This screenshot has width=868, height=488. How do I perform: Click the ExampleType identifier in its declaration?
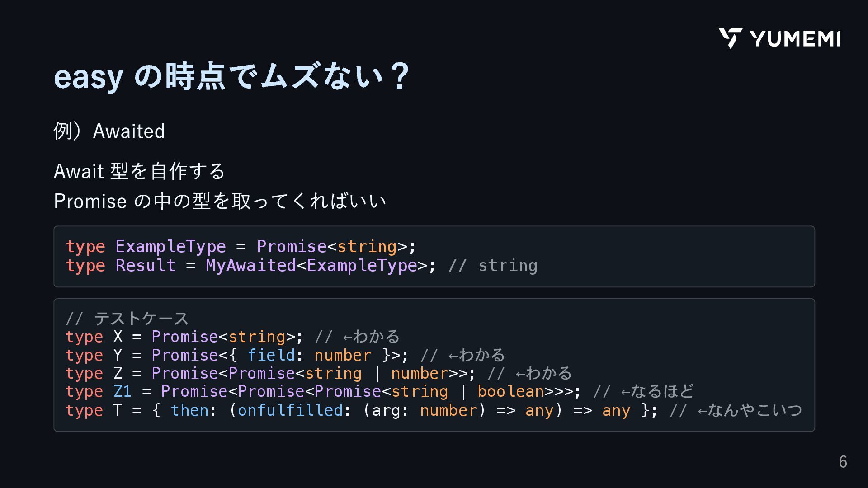(x=170, y=247)
